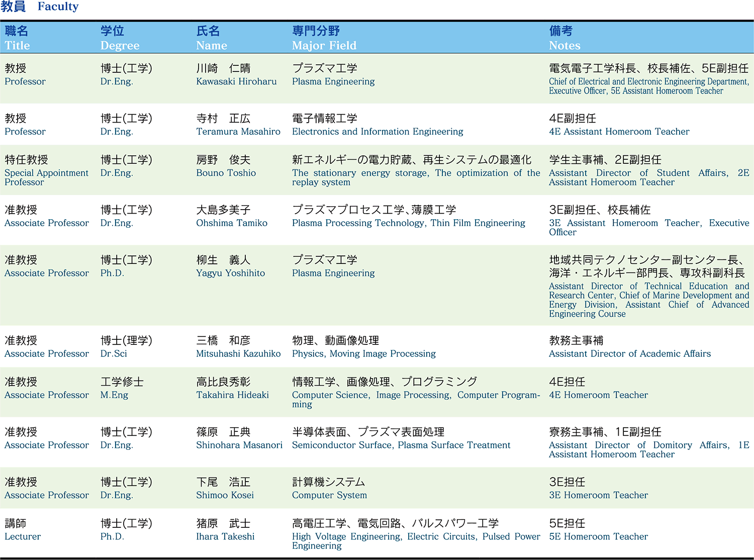
Task: Click '寮務主事補、1E副担任' note text
Action: click(x=605, y=432)
